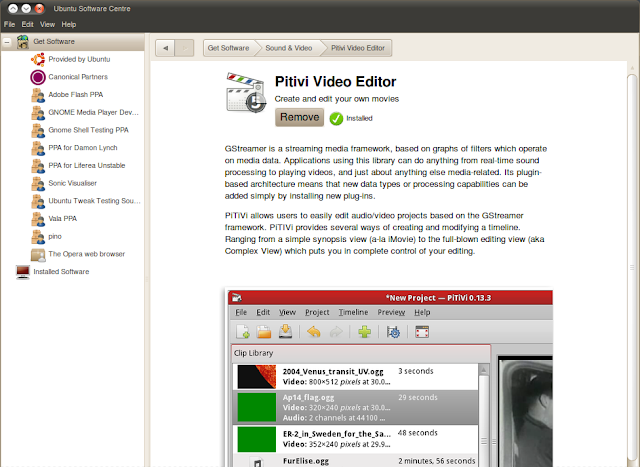The image size is (640, 467).
Task: Click the Gnome Shell Testing PPA icon
Action: 38,130
